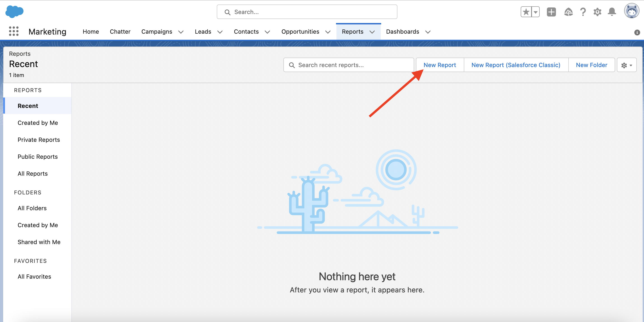644x322 pixels.
Task: Click the Salesforce cloud logo
Action: pos(14,12)
